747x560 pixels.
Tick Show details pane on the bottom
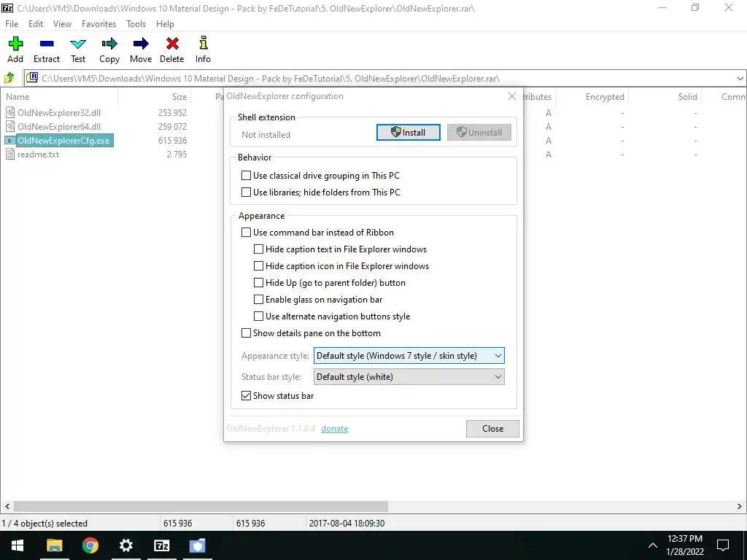[246, 332]
